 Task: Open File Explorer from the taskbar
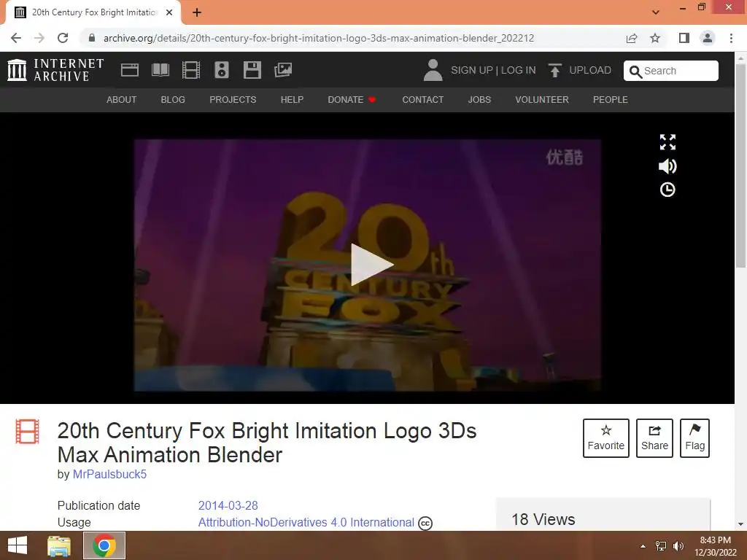[x=59, y=545]
